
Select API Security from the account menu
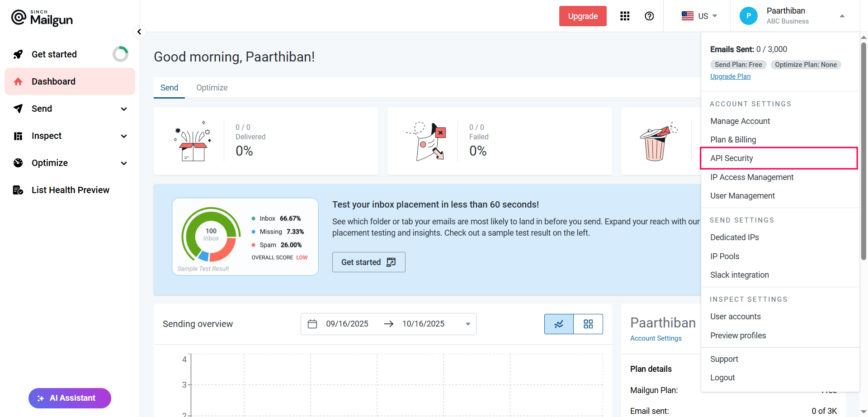pos(731,158)
